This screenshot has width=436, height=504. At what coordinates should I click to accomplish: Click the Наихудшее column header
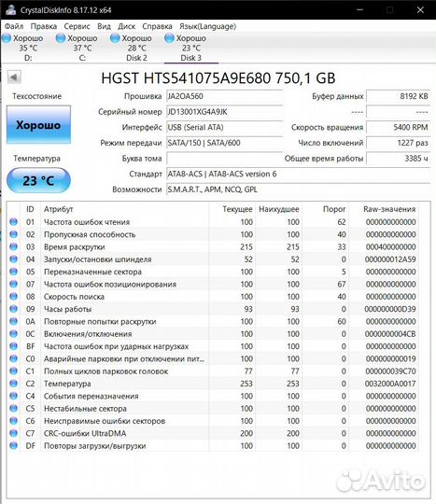[x=279, y=209]
